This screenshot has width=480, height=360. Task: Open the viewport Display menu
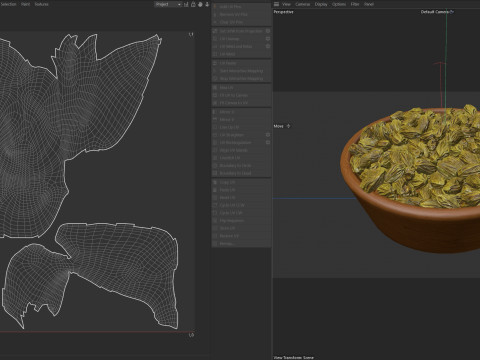click(321, 4)
